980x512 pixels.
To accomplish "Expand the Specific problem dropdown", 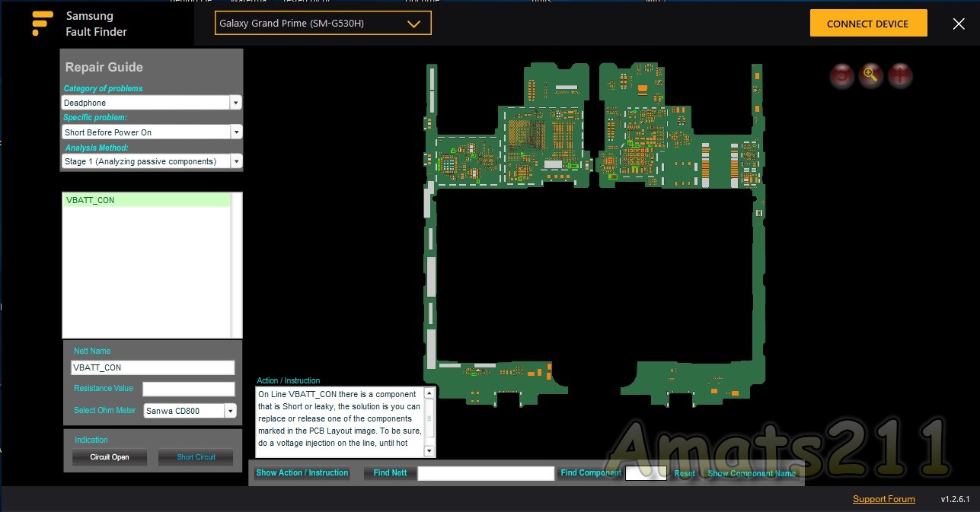I will (x=235, y=132).
